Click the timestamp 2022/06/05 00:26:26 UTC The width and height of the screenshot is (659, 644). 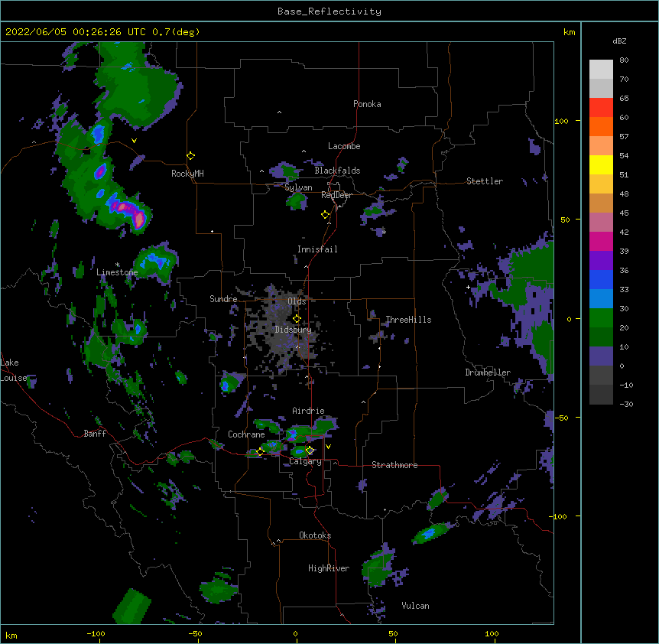(x=76, y=32)
